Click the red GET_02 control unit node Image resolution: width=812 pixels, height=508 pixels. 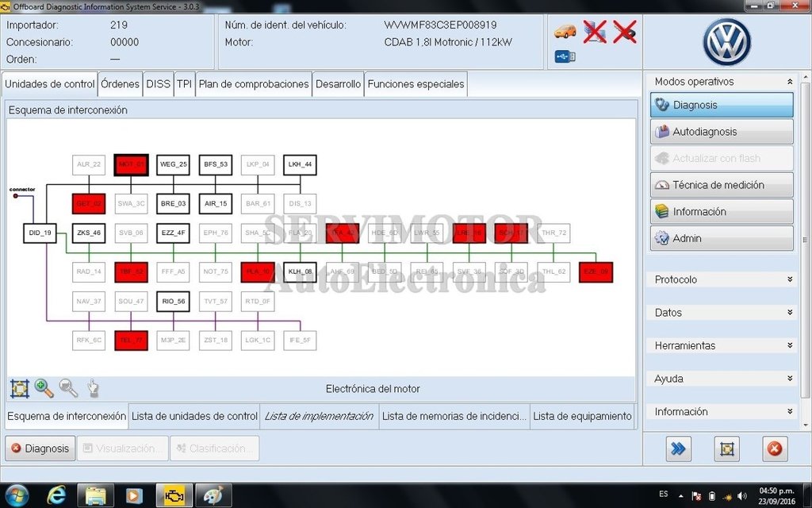tap(89, 204)
